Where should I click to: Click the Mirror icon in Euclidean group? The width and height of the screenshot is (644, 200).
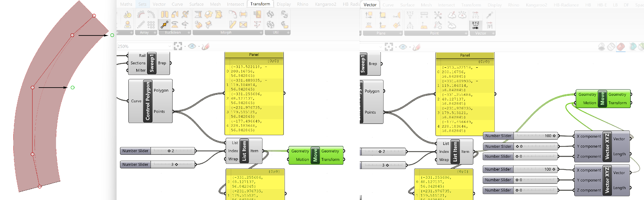[164, 14]
